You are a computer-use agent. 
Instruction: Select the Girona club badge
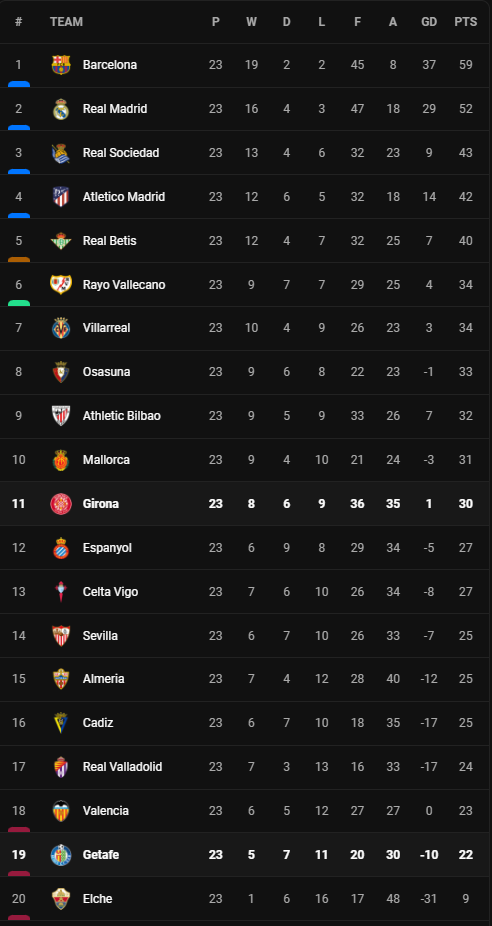pos(61,504)
